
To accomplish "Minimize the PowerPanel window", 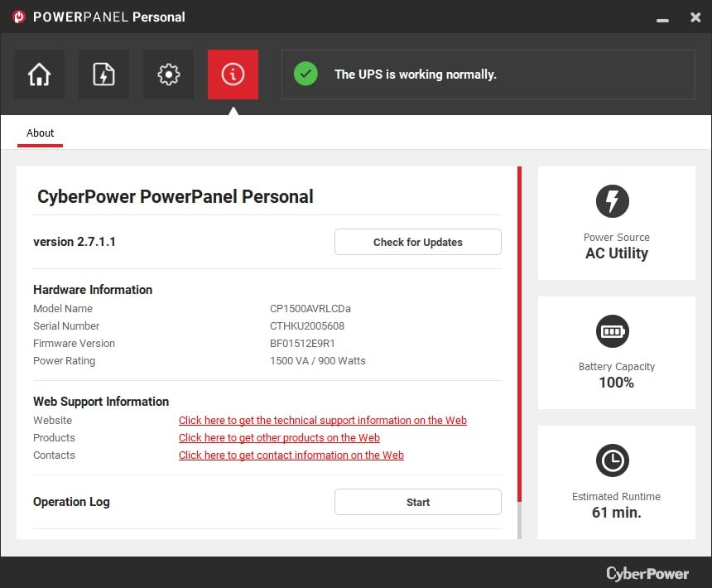I will point(662,20).
